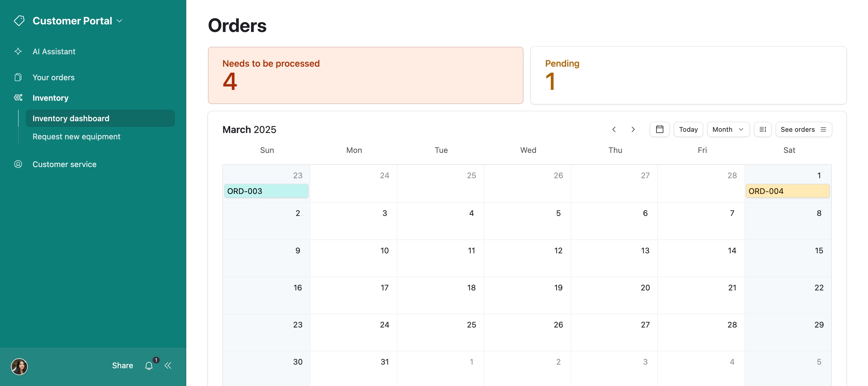Switch calendar to previous month arrow

pyautogui.click(x=614, y=129)
